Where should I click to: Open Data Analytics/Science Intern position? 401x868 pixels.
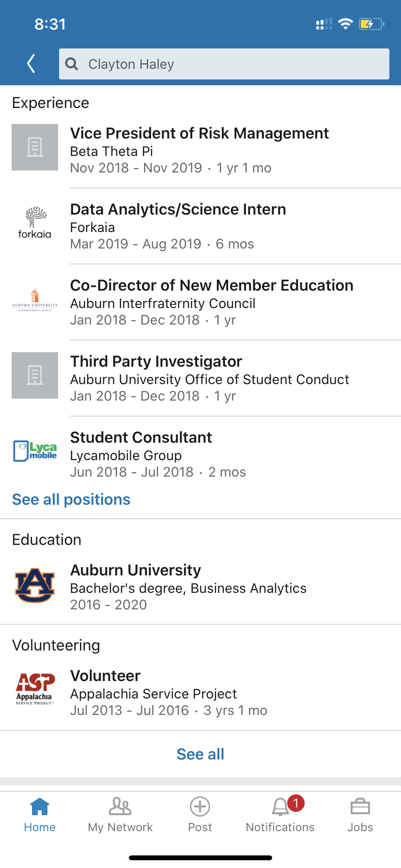pyautogui.click(x=178, y=210)
